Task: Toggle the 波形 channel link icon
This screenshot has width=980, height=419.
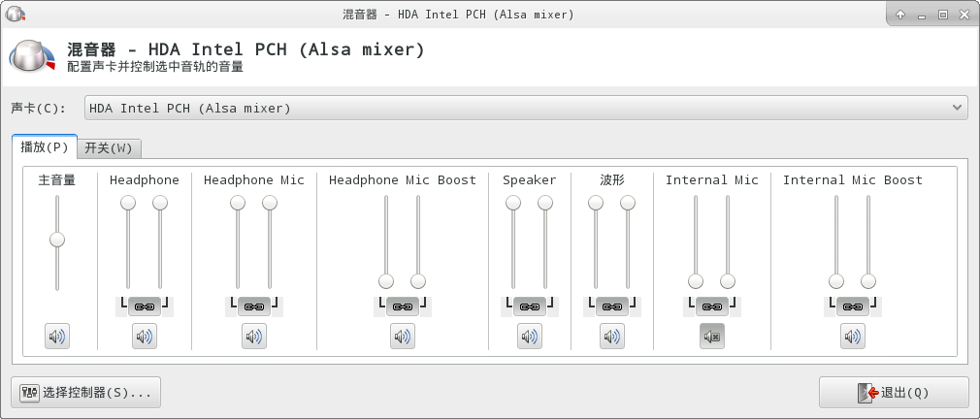Action: (x=612, y=306)
